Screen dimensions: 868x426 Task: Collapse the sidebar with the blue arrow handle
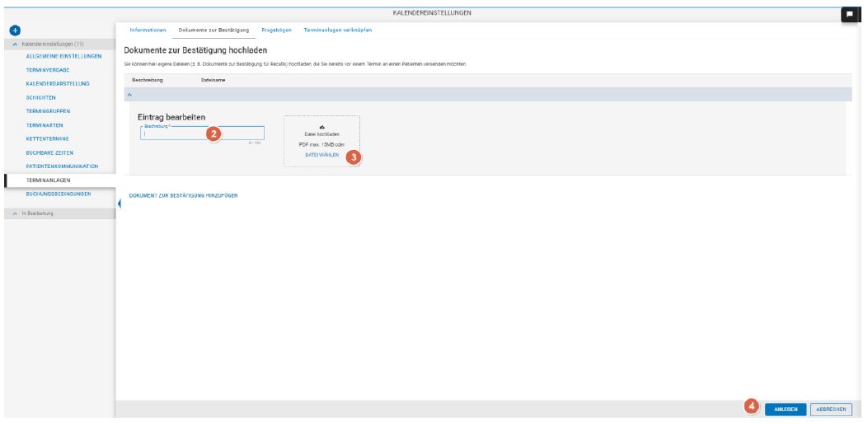[x=120, y=204]
